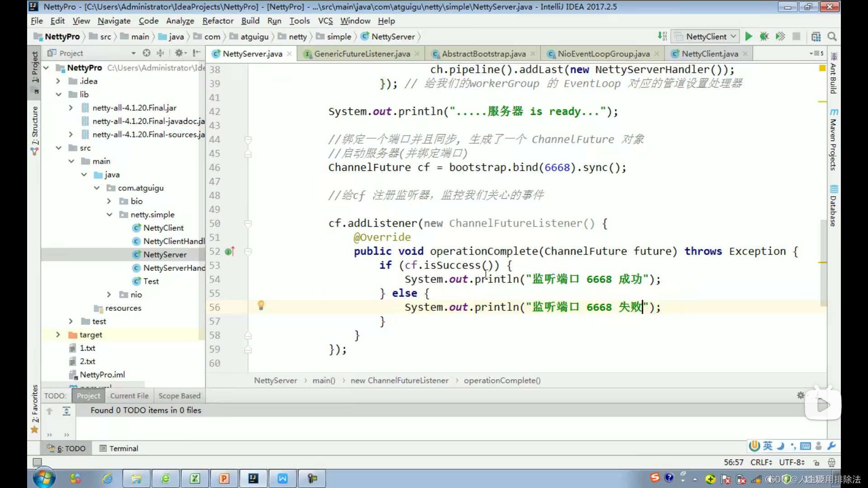
Task: Switch to GenericFutureListener.java tab
Action: coord(362,54)
